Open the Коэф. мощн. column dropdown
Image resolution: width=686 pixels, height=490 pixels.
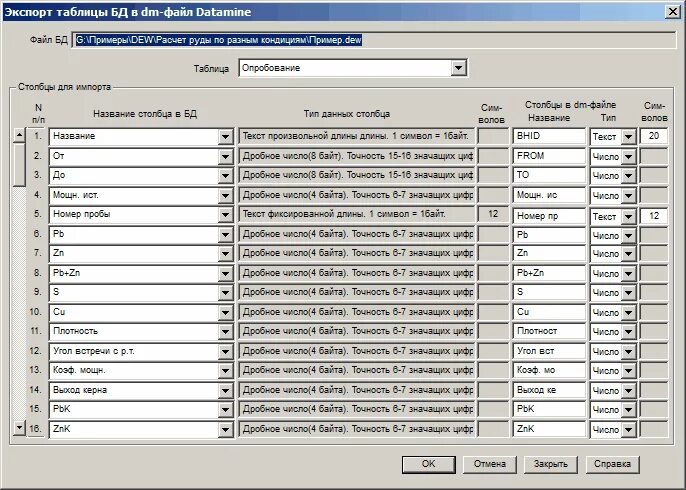click(225, 371)
